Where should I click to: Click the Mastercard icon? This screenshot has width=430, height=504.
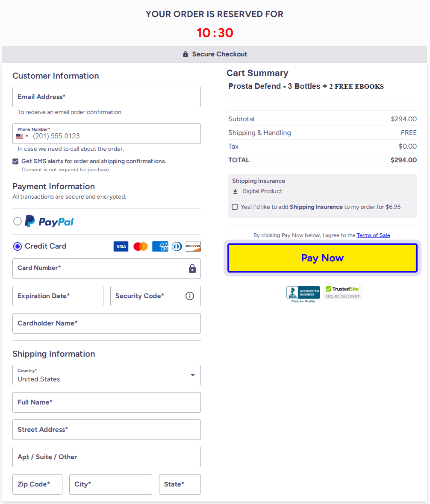coord(140,246)
